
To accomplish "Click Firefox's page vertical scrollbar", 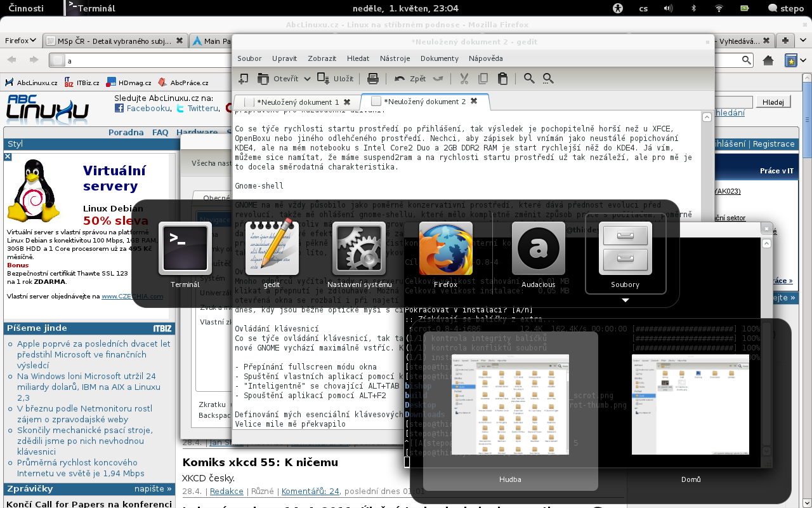I will [x=807, y=292].
